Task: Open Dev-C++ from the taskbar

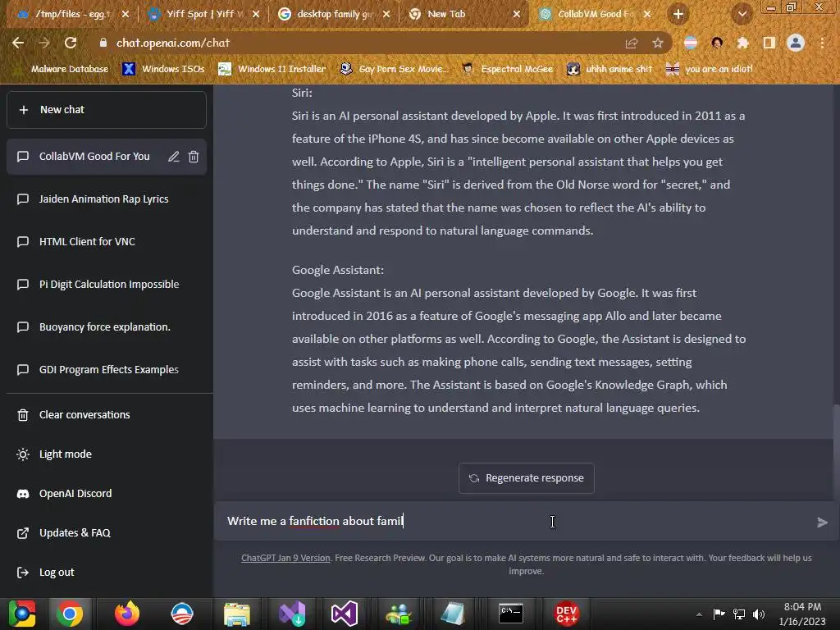Action: pos(566,614)
